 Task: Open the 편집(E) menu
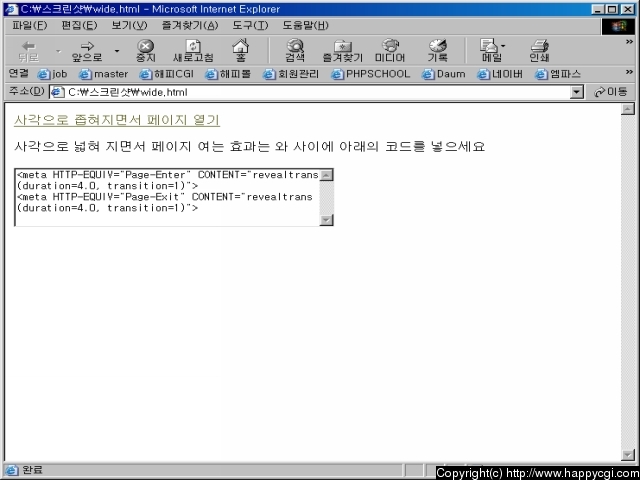point(79,26)
